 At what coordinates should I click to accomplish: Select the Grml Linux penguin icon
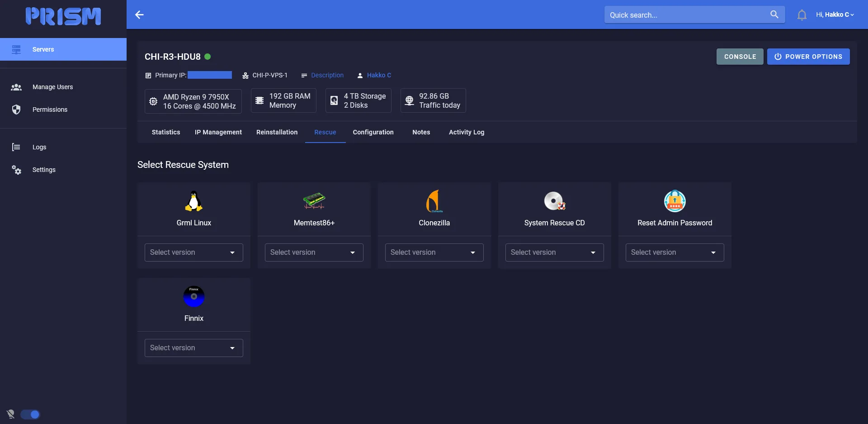click(x=193, y=201)
